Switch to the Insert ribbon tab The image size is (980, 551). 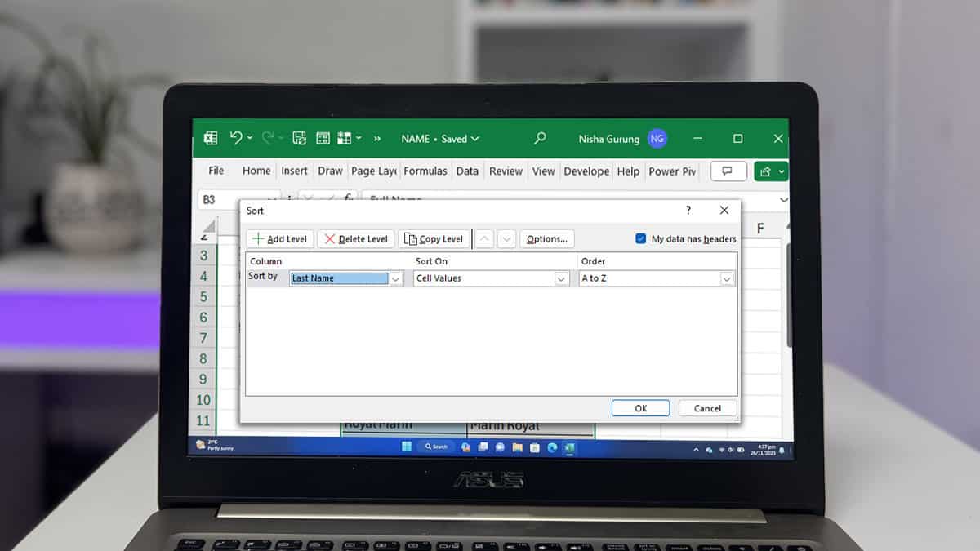295,171
